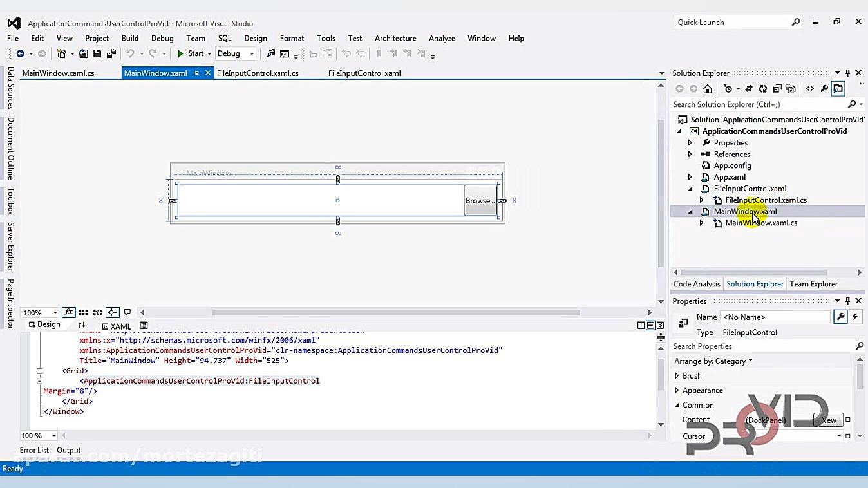Click the Quick Launch search magnifier icon
Screen dimensions: 868x488
coord(796,23)
